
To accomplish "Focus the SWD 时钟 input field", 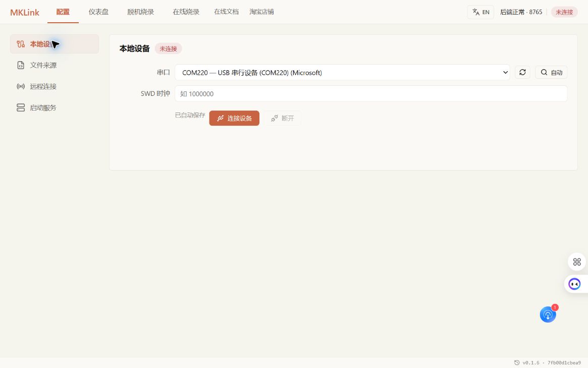I will 371,93.
